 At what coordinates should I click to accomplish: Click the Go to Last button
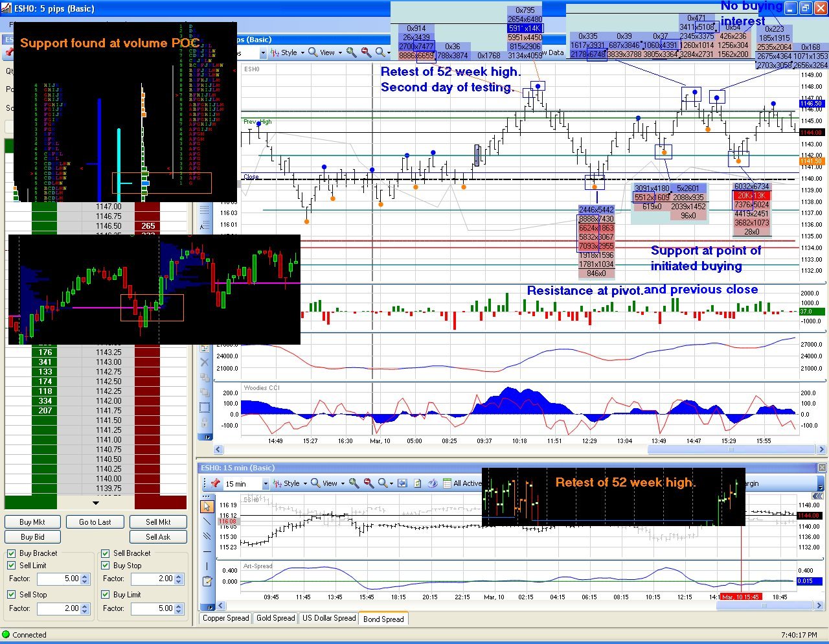95,522
